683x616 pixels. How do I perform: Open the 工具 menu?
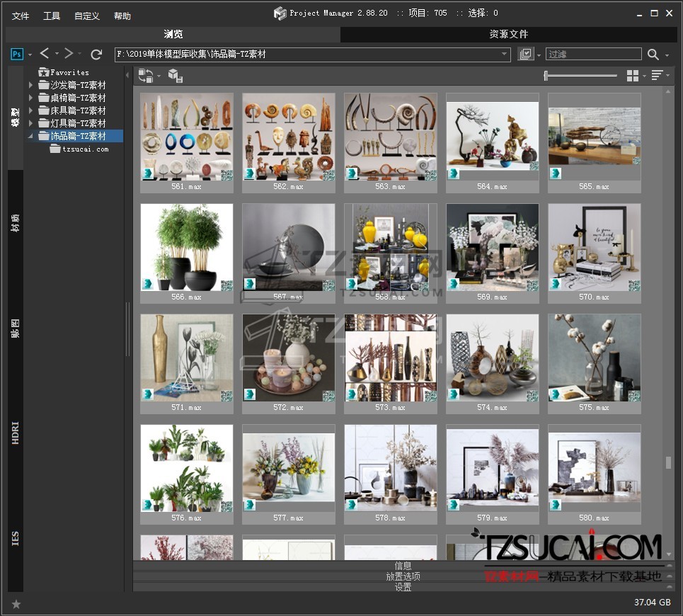pos(52,16)
